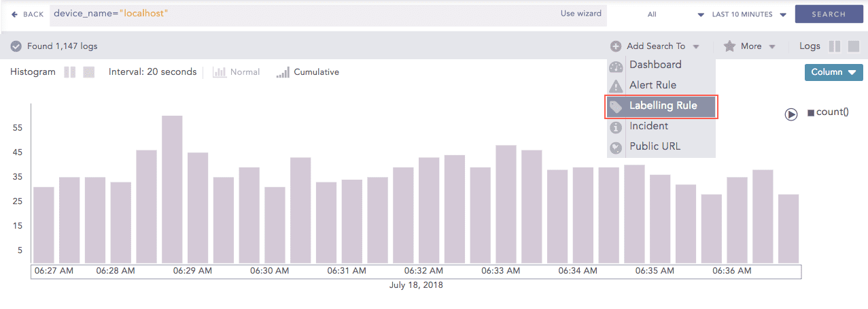Viewport: 868px width, 309px height.
Task: Click the Logs single pane view icon
Action: tap(853, 46)
